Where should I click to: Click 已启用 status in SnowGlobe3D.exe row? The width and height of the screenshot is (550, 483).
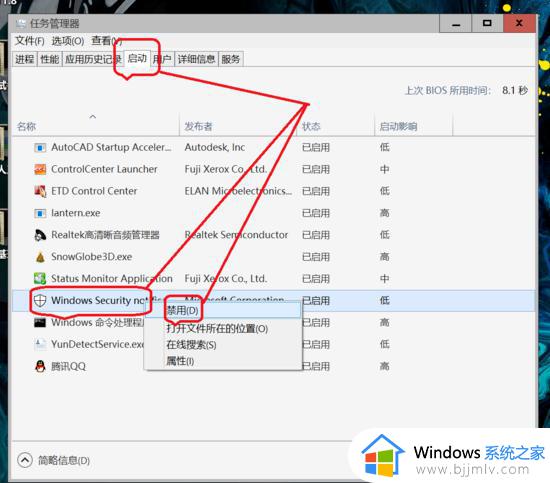[x=316, y=257]
